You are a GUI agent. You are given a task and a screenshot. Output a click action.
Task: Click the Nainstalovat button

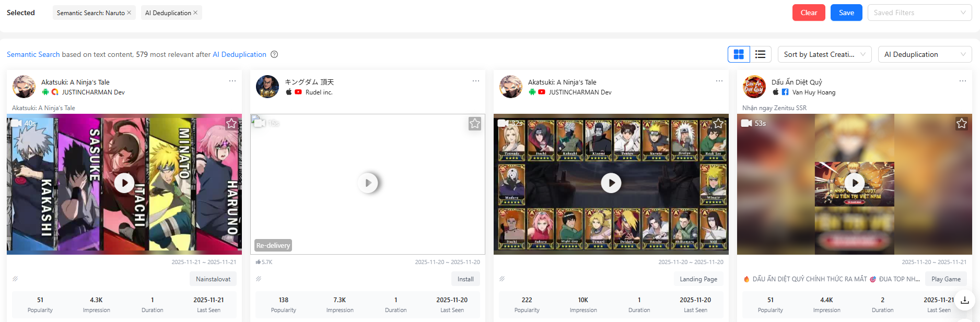click(213, 279)
